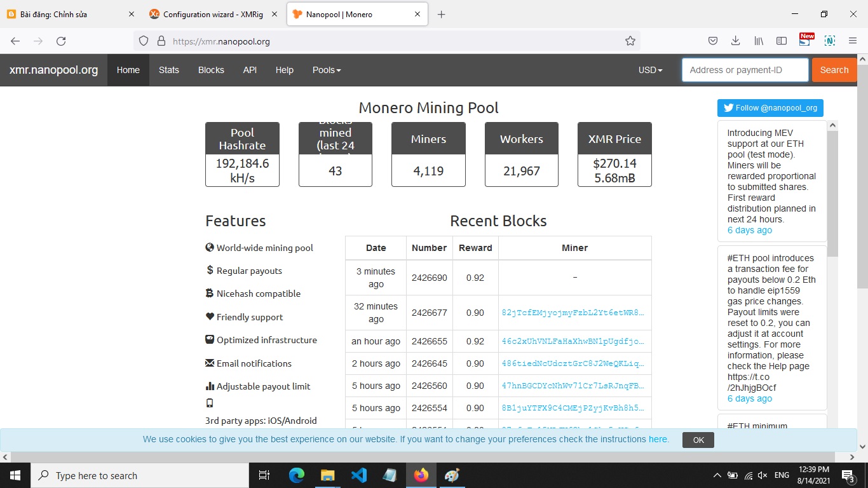Open Pocket save icon in toolbar
The width and height of the screenshot is (868, 488).
point(713,41)
